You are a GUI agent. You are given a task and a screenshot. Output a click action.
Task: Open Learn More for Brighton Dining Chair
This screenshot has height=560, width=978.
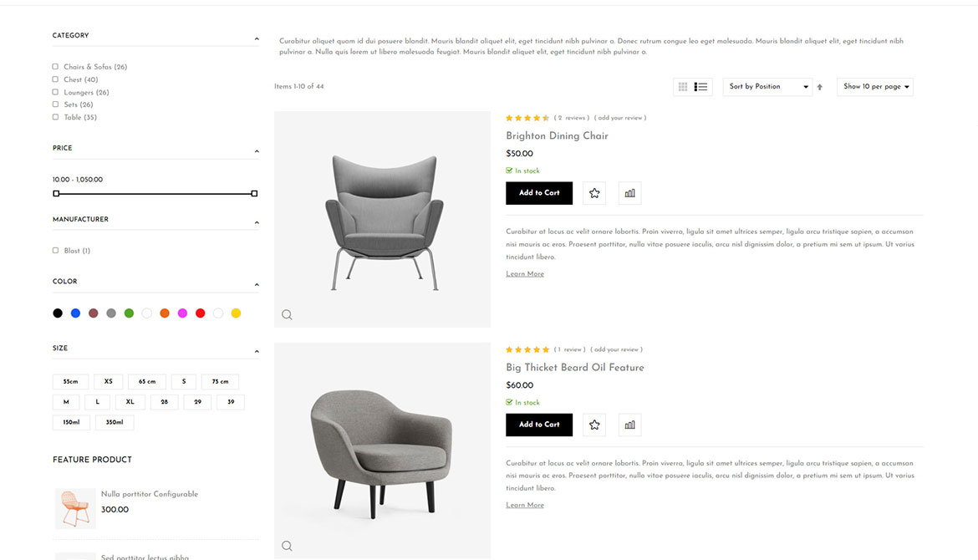tap(525, 274)
